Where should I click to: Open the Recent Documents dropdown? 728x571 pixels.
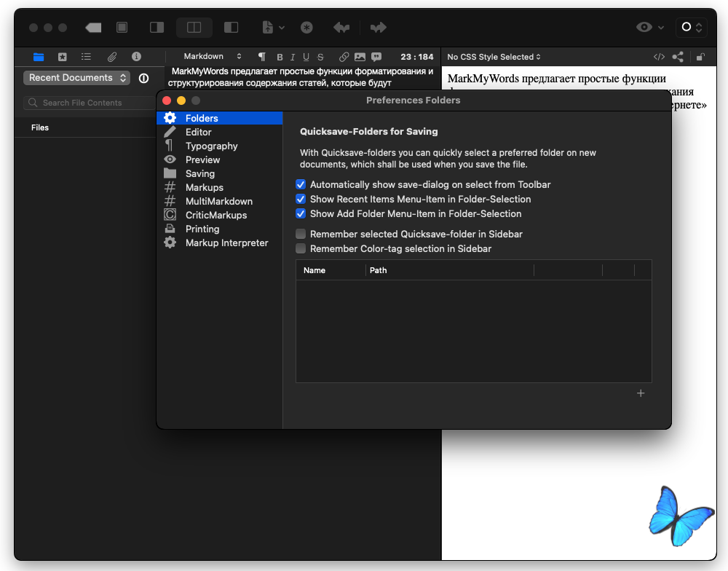[x=76, y=78]
